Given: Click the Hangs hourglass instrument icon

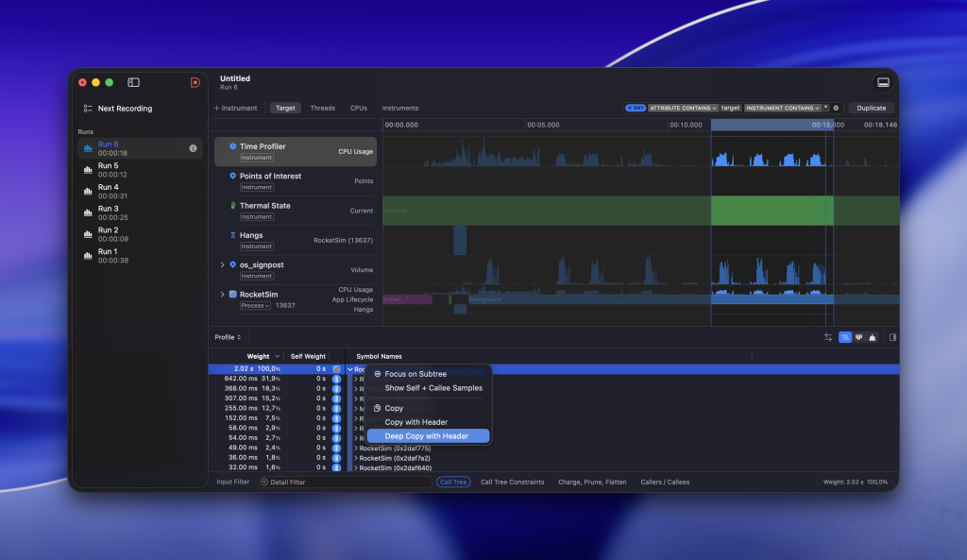Looking at the screenshot, I should (233, 235).
